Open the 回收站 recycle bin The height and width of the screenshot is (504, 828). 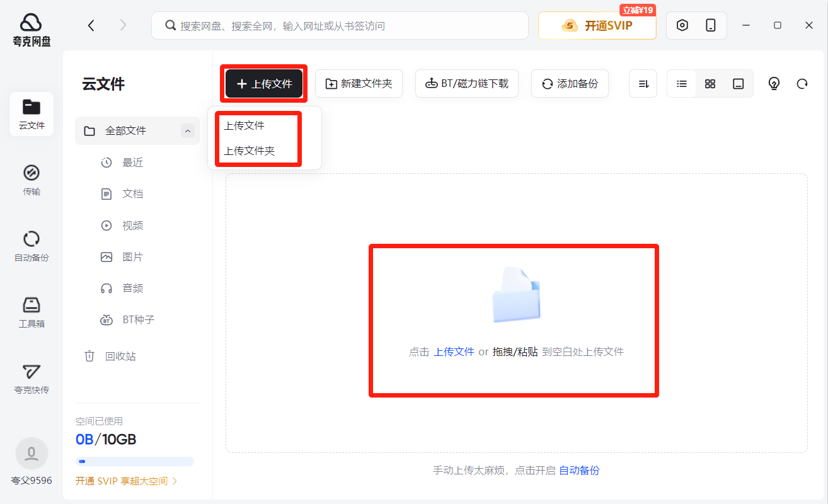[x=110, y=356]
